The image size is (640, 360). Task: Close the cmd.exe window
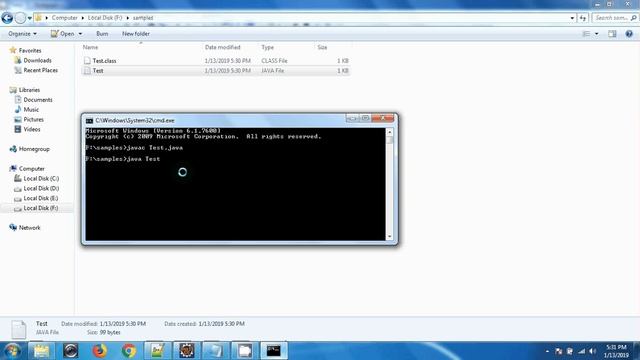(383, 118)
